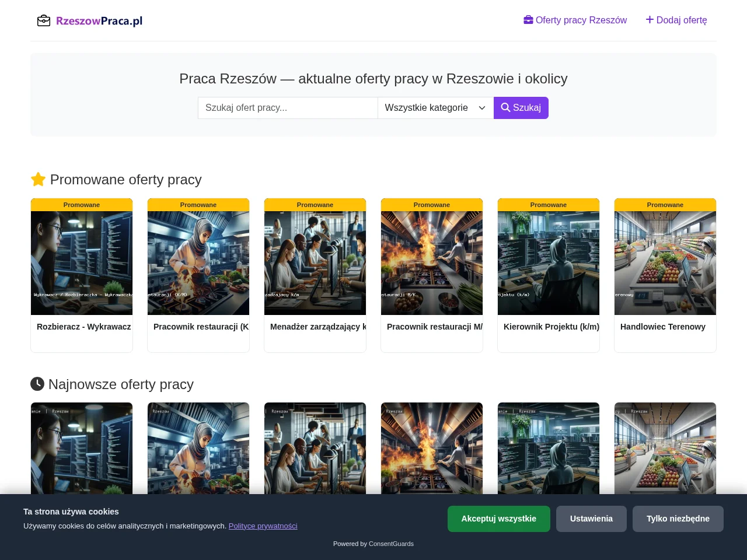Image resolution: width=747 pixels, height=560 pixels.
Task: Open newest offer image with kitchen flames
Action: coord(432,448)
